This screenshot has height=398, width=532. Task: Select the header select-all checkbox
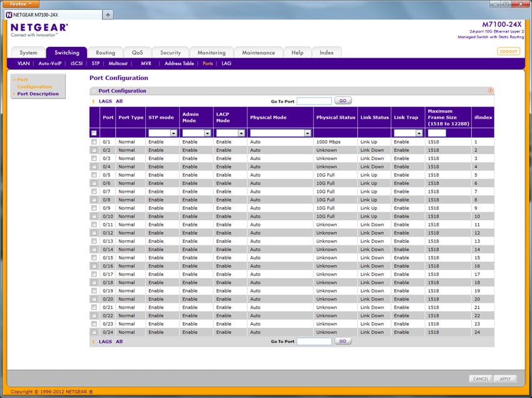point(94,133)
